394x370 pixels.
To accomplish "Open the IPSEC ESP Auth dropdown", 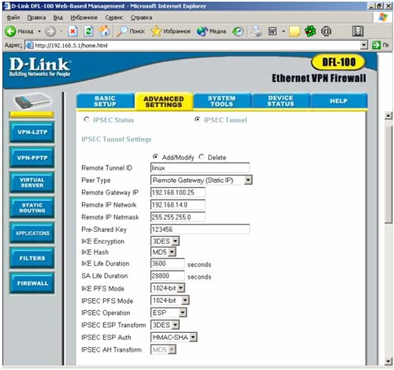I will coord(174,337).
